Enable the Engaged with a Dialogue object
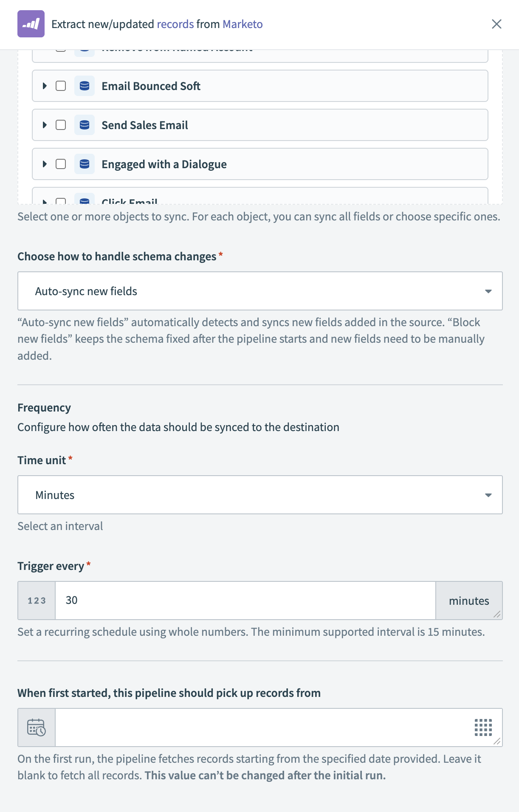The height and width of the screenshot is (812, 519). (x=61, y=164)
